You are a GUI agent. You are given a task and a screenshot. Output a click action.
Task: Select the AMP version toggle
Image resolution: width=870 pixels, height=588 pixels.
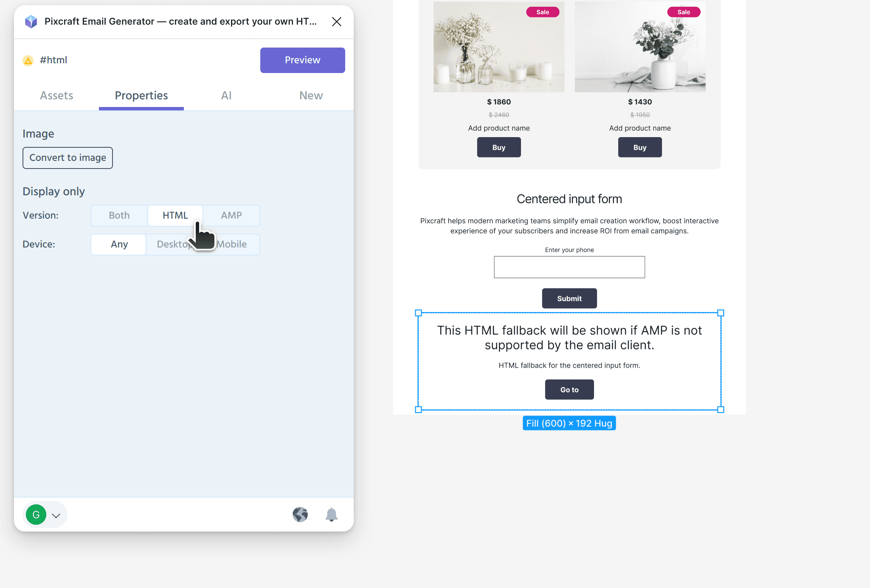231,215
